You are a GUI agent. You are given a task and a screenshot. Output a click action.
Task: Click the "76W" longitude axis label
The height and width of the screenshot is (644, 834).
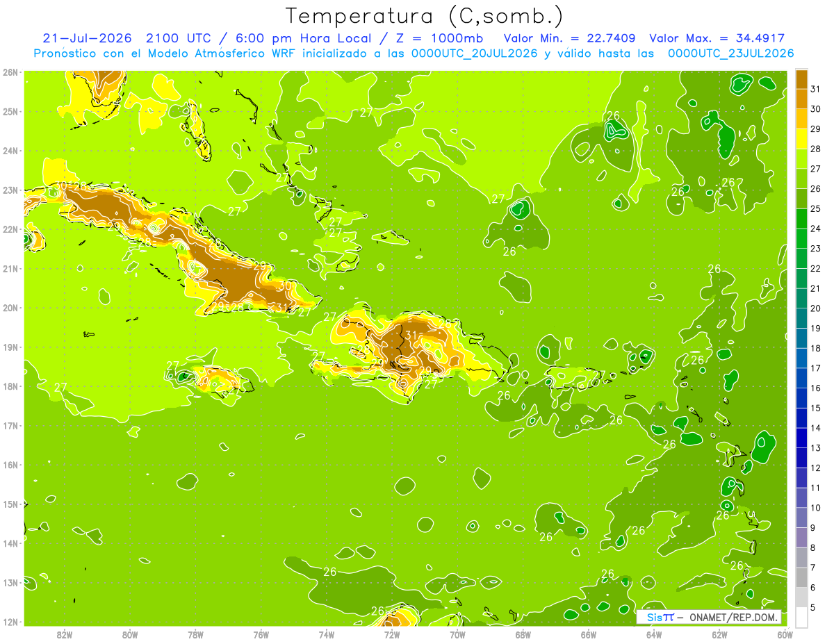(x=261, y=634)
